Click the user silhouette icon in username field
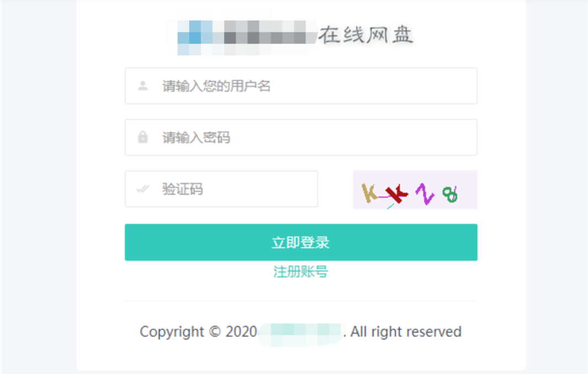Viewport: 588px width, 374px height. point(142,86)
